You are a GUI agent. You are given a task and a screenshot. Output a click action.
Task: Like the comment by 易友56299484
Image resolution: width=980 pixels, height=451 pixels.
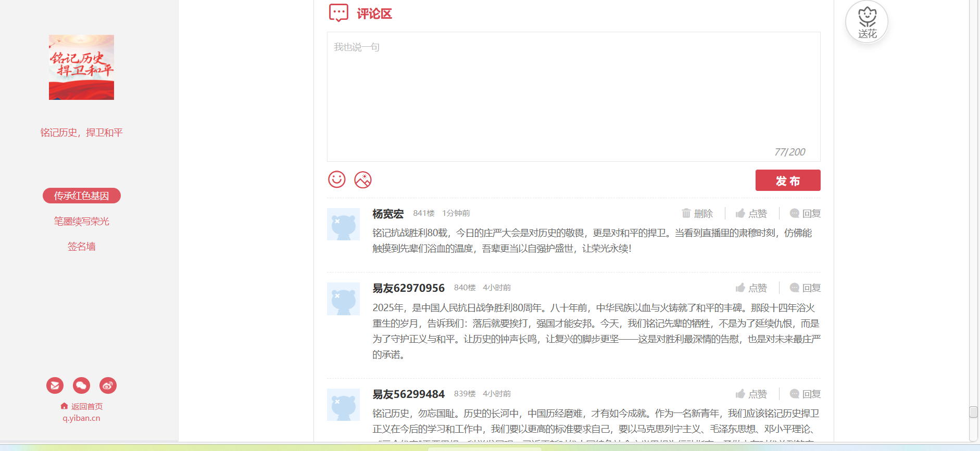[x=751, y=394]
